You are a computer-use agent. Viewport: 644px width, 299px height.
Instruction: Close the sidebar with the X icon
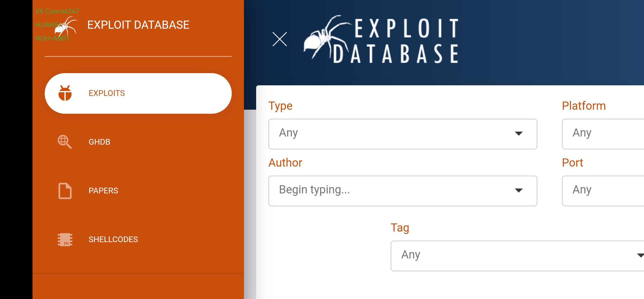(280, 39)
